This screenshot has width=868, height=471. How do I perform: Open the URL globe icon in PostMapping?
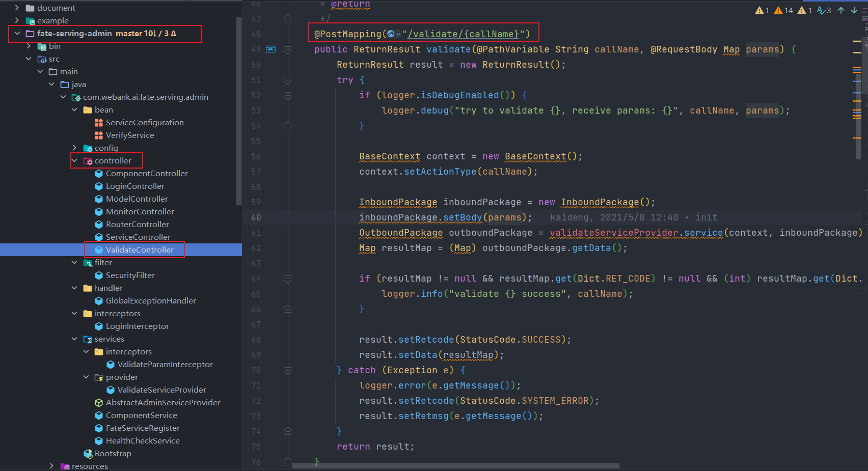pos(391,34)
